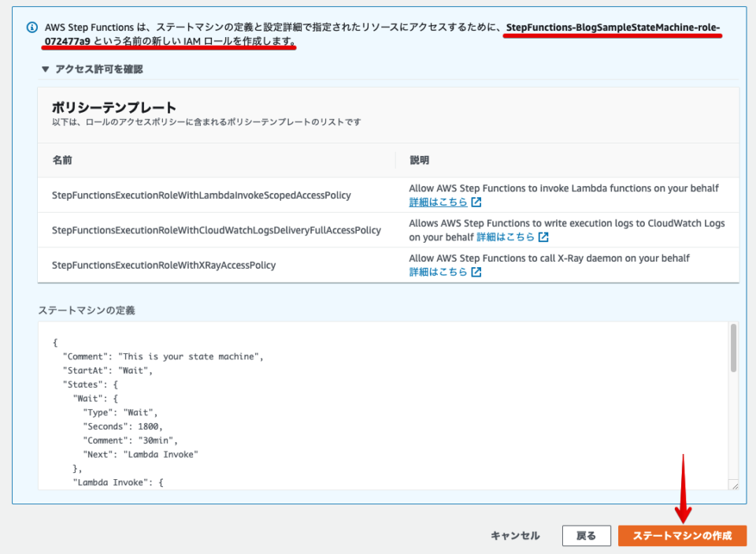The width and height of the screenshot is (756, 554).
Task: Click the external link icon for CloudWatch Logs policy
Action: pos(543,236)
